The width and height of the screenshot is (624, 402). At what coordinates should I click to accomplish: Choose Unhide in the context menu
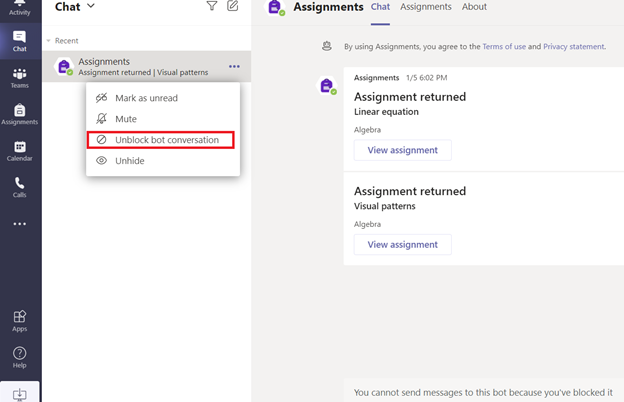163,161
